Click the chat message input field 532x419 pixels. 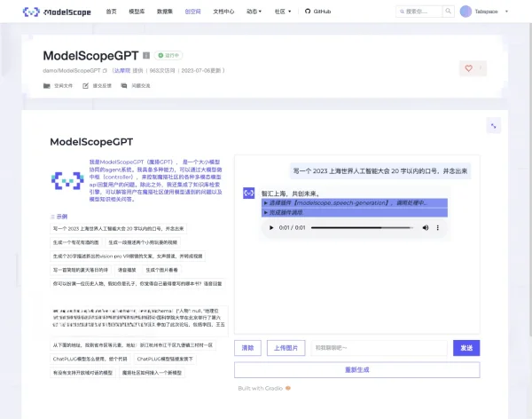pyautogui.click(x=379, y=348)
